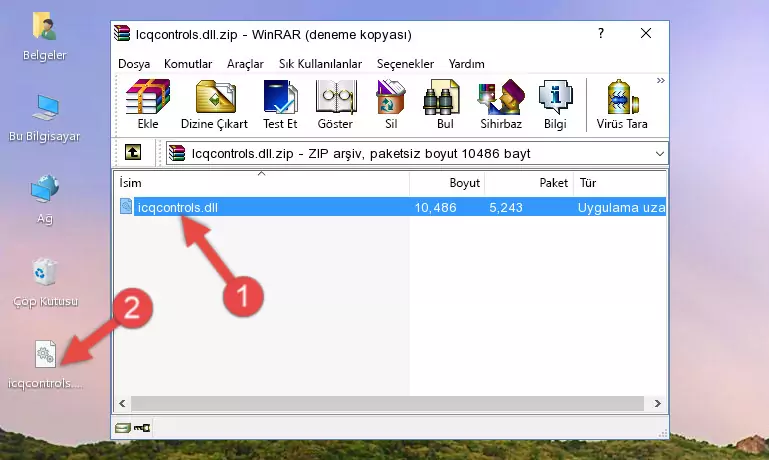Open the Yardım menu

(x=466, y=64)
